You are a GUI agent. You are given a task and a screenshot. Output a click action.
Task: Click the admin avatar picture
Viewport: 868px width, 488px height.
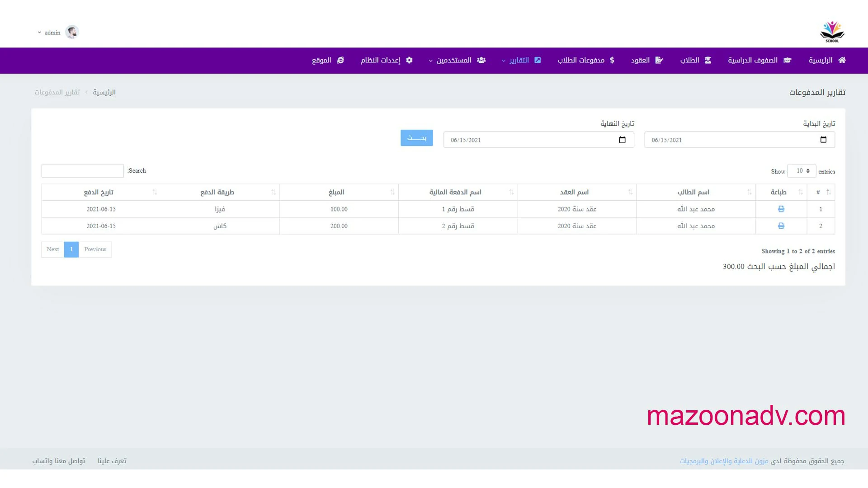[72, 32]
